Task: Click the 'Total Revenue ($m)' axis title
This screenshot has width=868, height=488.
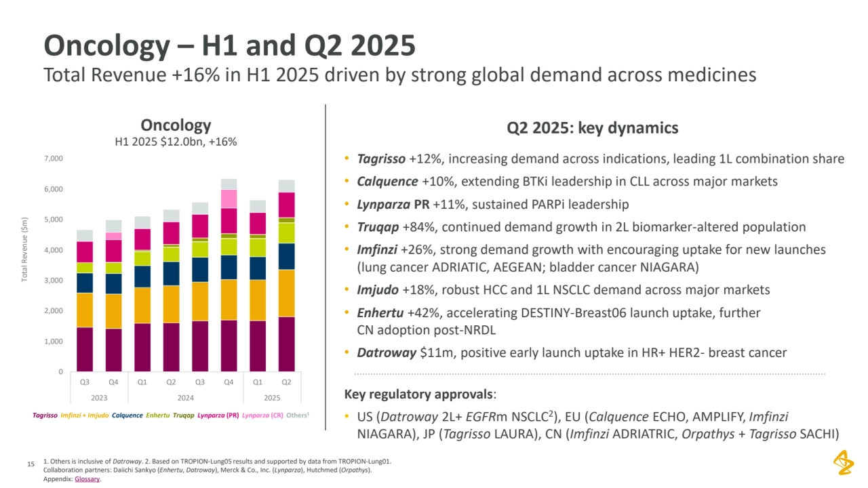Action: (x=25, y=249)
